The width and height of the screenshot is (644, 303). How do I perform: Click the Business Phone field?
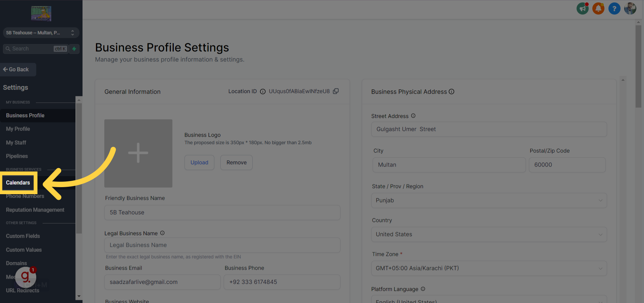[282, 282]
